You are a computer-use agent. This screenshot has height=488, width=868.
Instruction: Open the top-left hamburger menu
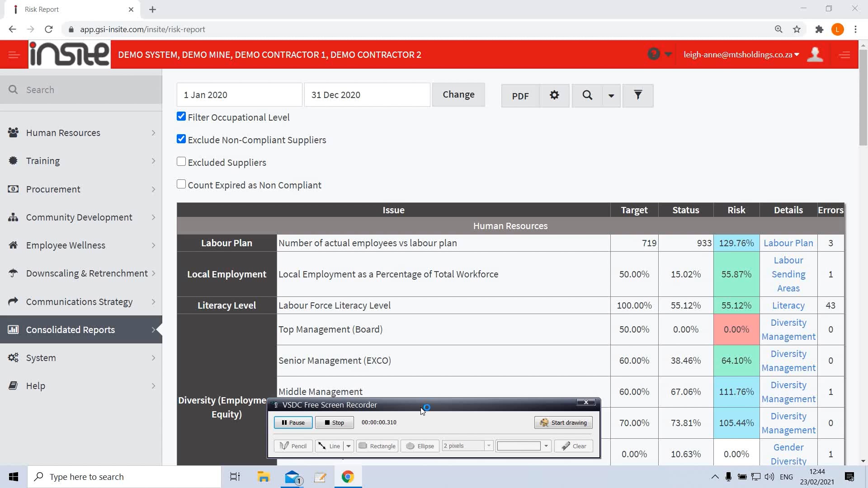[13, 54]
